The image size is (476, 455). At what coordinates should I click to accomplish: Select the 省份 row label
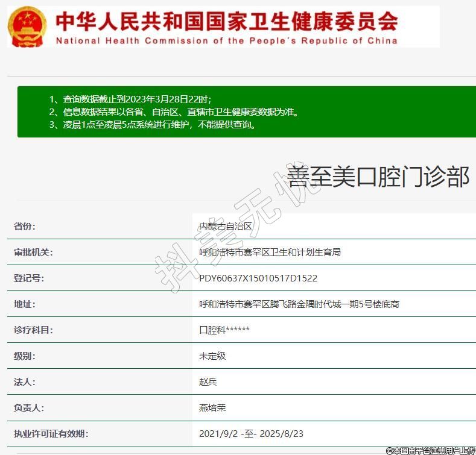(x=25, y=227)
